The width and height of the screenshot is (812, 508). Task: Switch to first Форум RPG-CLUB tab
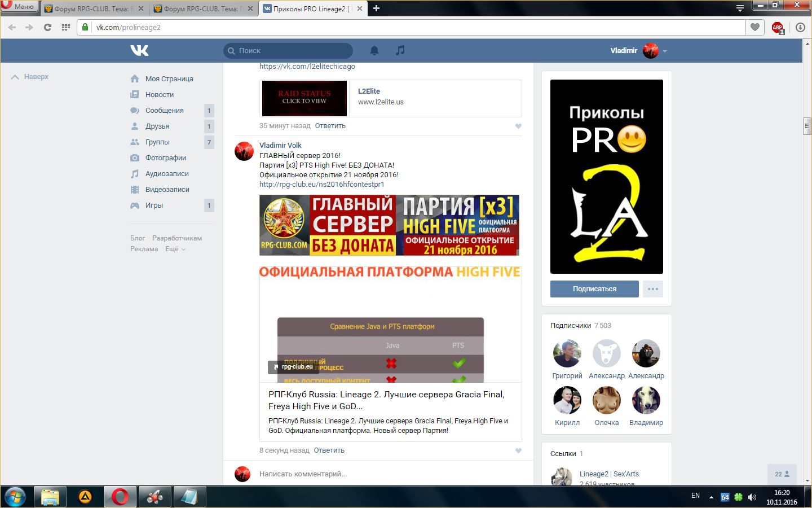point(94,8)
